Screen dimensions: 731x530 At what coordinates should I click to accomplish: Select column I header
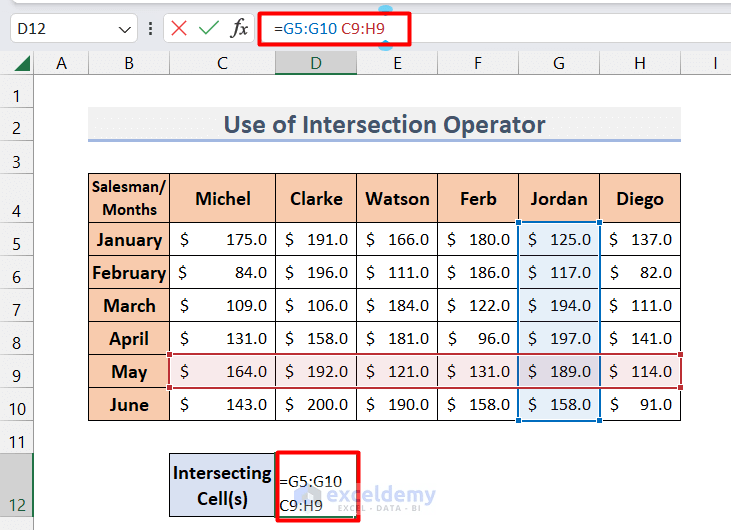coord(706,63)
